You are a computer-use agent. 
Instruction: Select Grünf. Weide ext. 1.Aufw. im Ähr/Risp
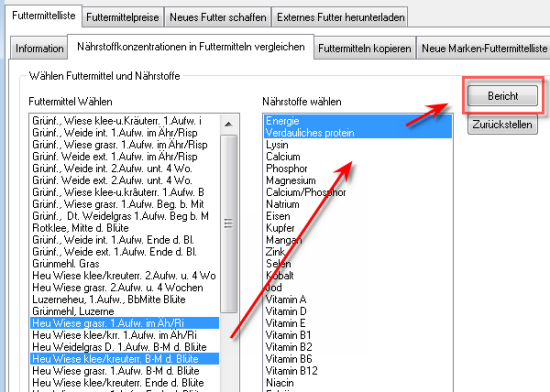click(x=125, y=157)
